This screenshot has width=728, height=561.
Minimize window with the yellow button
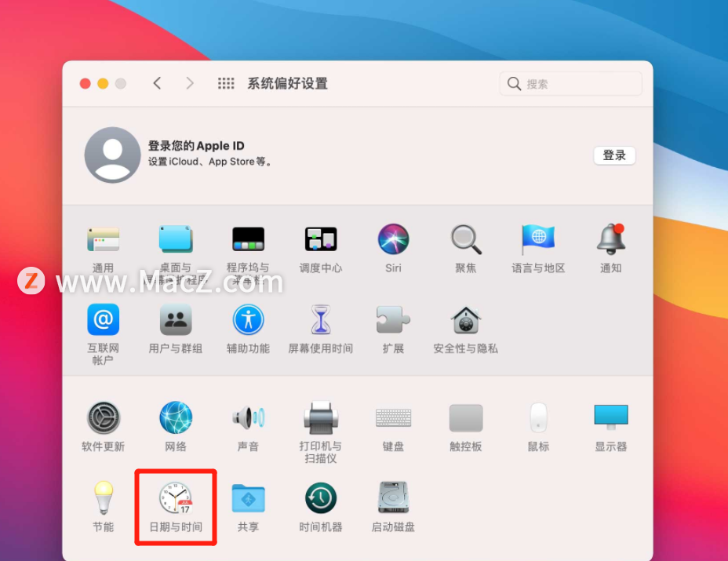point(103,84)
